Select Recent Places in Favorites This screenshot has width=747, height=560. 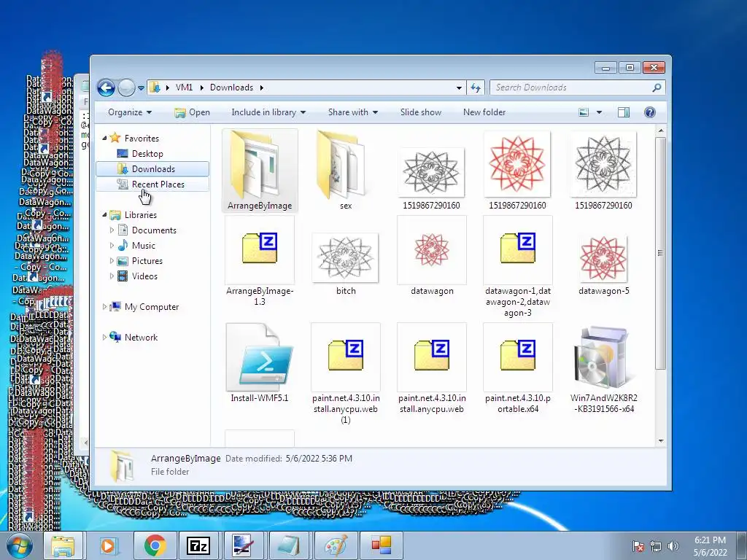pyautogui.click(x=152, y=184)
